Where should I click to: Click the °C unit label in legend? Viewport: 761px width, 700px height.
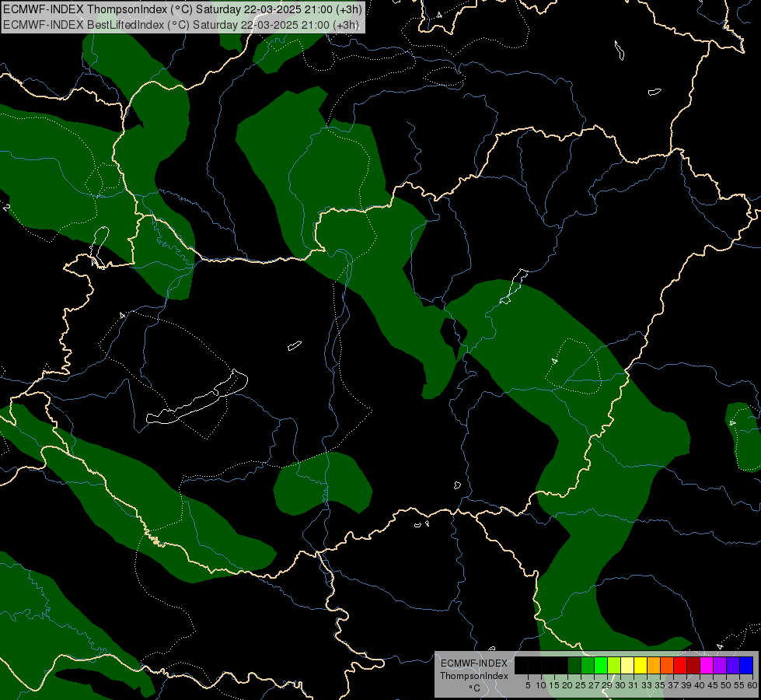(x=475, y=688)
